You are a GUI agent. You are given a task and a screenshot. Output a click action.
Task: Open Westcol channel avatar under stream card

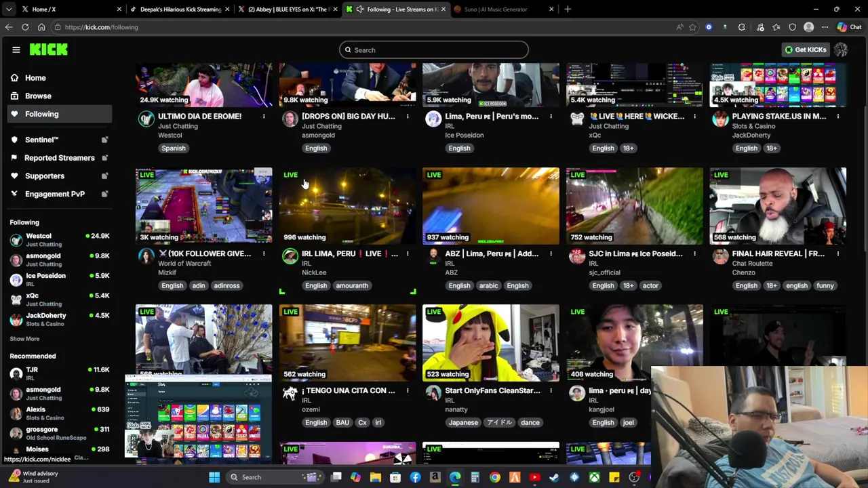[x=146, y=120]
